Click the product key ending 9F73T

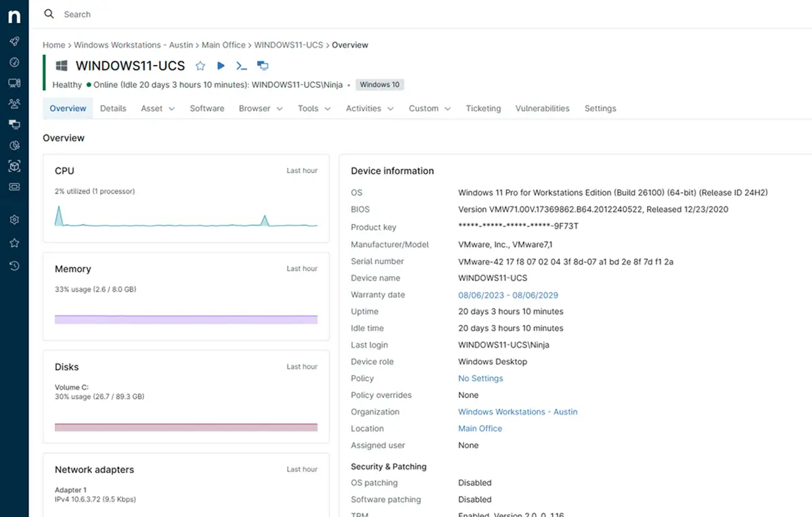point(518,227)
